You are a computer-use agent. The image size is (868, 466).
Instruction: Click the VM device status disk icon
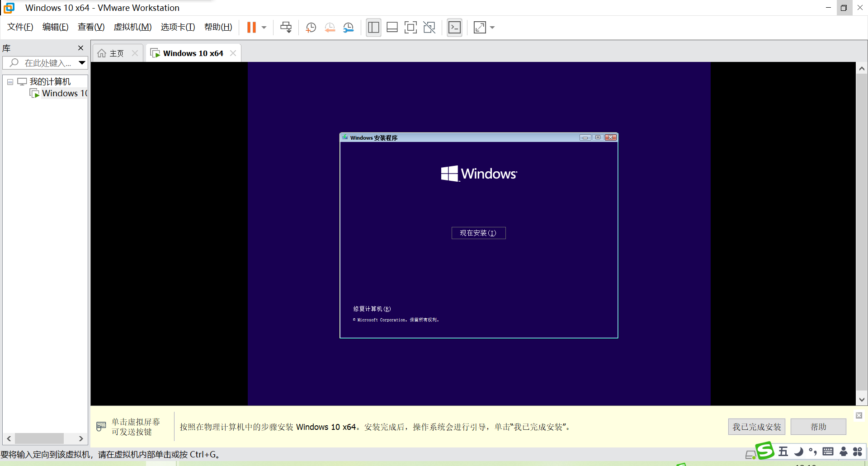[x=750, y=455]
